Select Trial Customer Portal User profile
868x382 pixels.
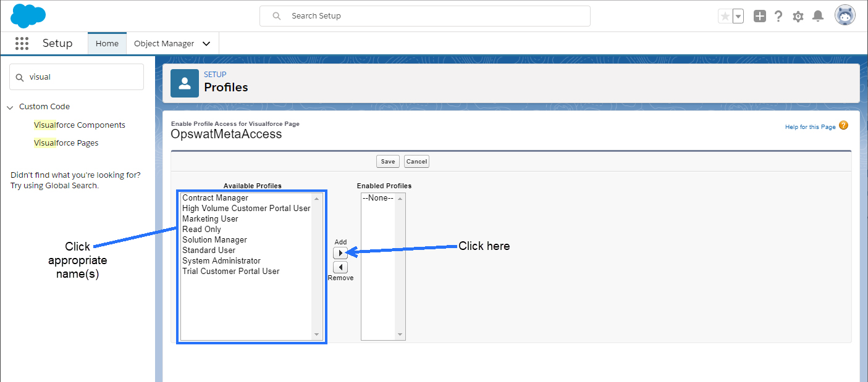click(x=246, y=272)
